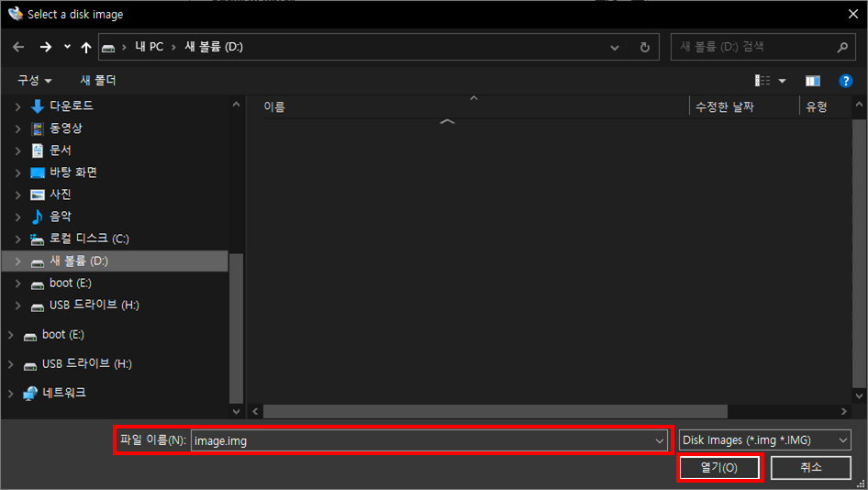Screen dimensions: 868x490
Task: Click sidebar scrollbar up arrow
Action: [237, 104]
